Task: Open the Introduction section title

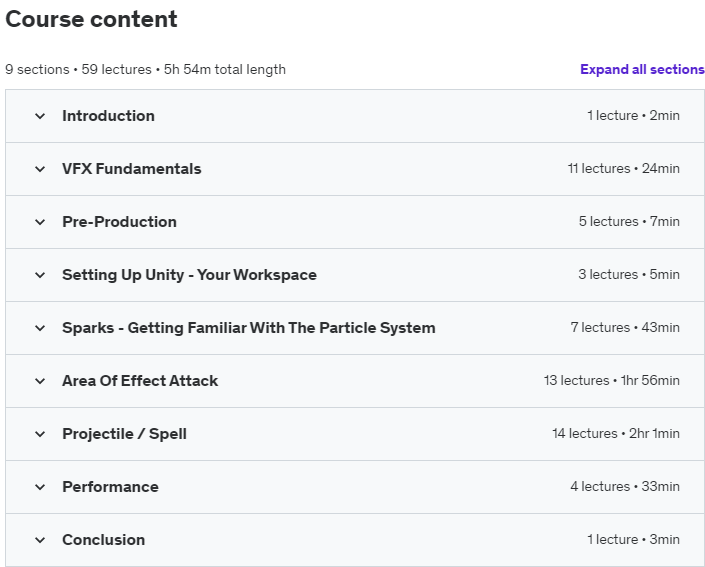Action: coord(108,116)
